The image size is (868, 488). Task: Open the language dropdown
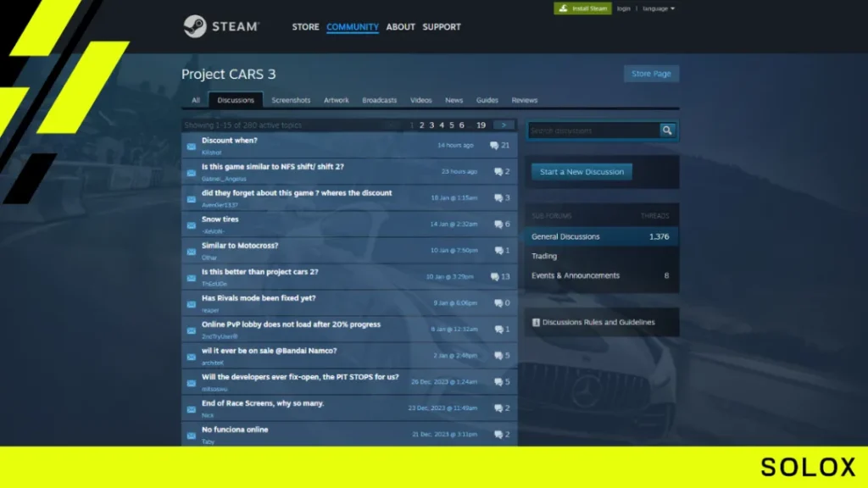click(x=659, y=8)
